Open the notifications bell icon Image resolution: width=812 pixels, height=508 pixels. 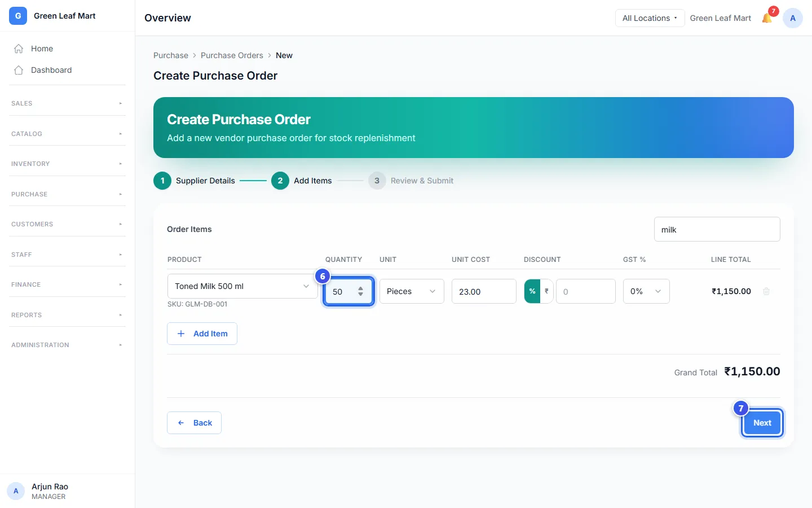pyautogui.click(x=767, y=18)
